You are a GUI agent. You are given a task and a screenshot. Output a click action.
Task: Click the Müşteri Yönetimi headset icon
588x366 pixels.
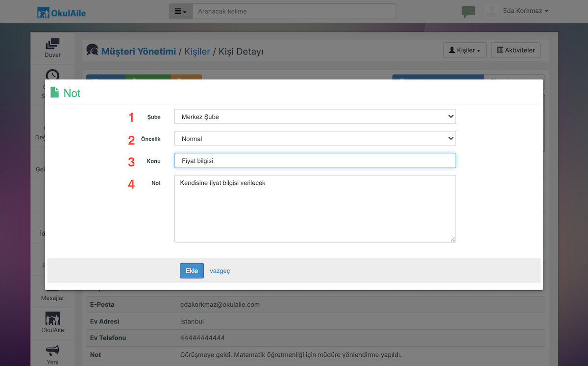92,50
